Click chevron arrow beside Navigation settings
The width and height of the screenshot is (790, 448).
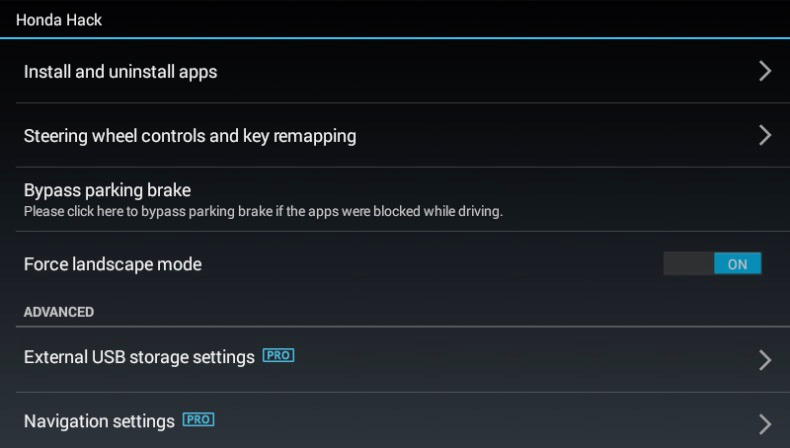pos(765,424)
